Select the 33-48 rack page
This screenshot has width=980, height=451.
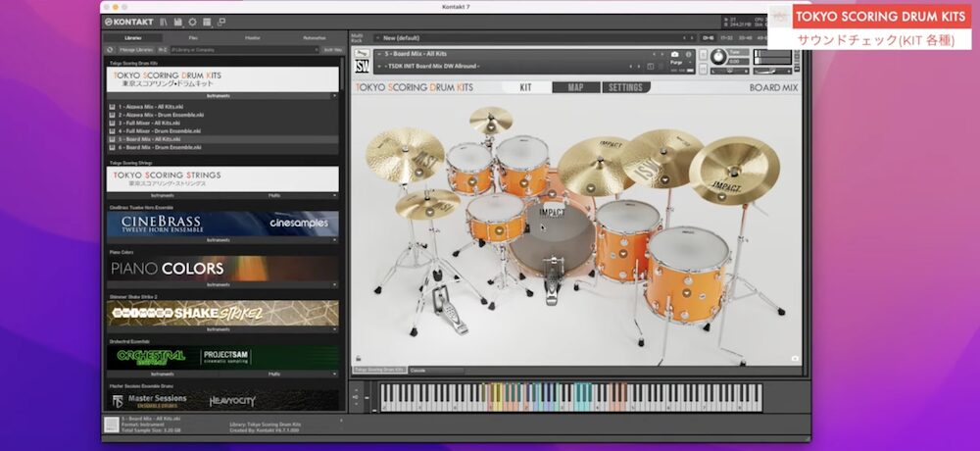tap(745, 38)
